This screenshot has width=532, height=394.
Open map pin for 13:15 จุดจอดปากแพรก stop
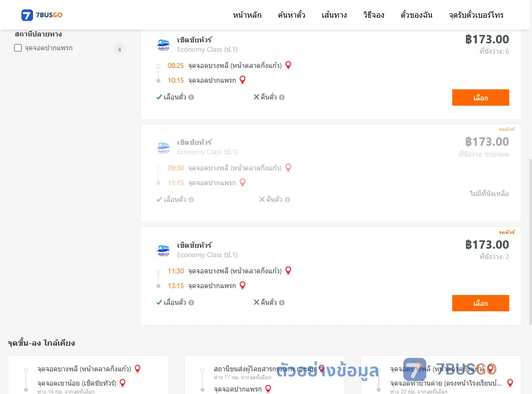242,286
